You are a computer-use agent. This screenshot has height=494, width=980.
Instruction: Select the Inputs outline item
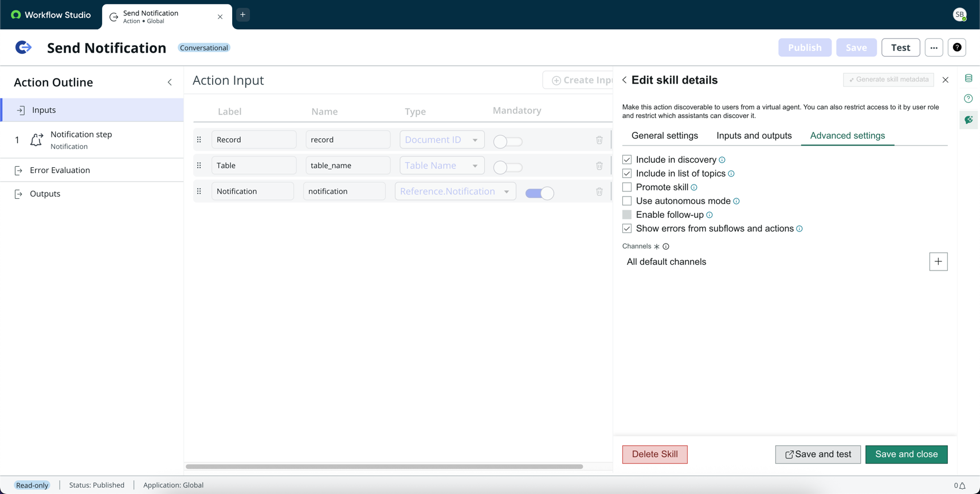pos(92,110)
